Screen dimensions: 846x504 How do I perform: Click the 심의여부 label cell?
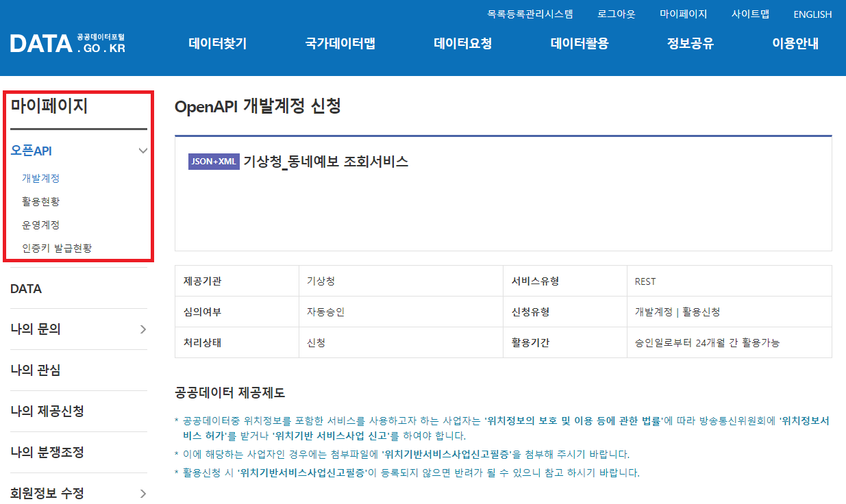(x=236, y=312)
